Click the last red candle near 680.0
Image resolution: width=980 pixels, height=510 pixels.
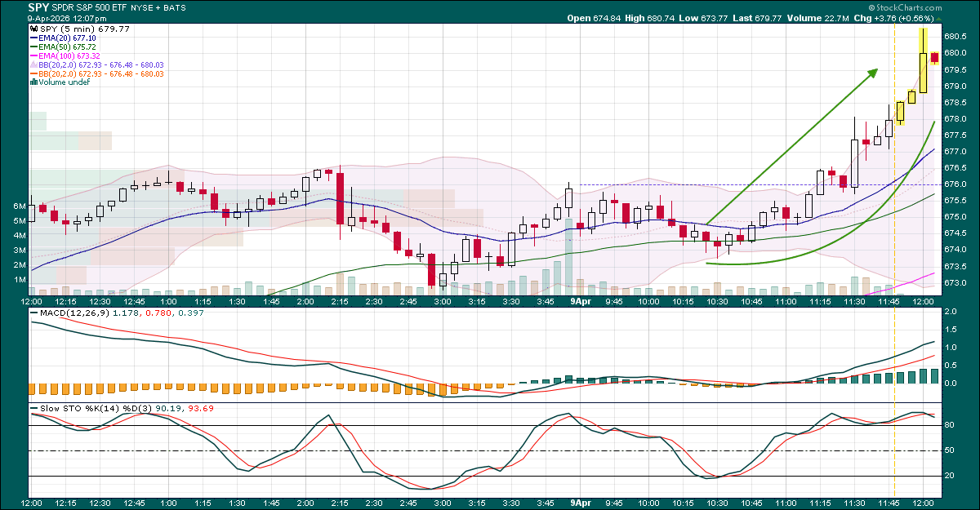[934, 56]
